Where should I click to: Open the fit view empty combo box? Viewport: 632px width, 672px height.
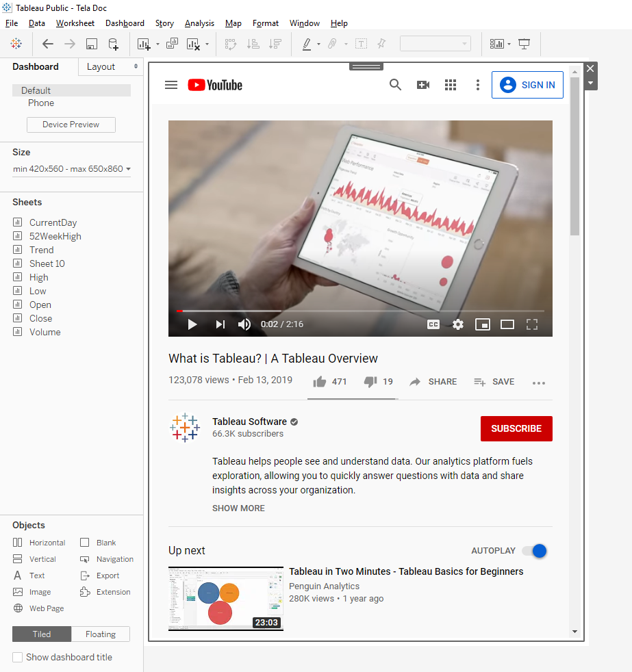tap(435, 44)
